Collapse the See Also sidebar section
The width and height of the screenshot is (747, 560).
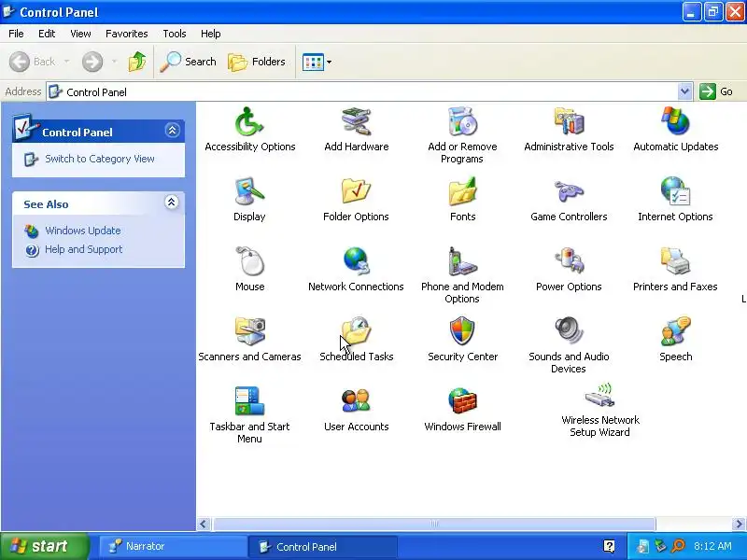point(172,202)
